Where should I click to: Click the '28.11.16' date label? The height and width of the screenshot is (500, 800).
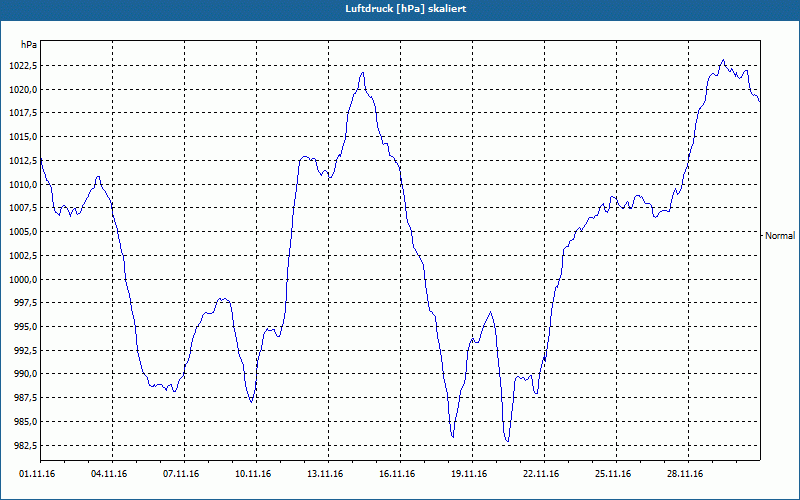coord(685,474)
